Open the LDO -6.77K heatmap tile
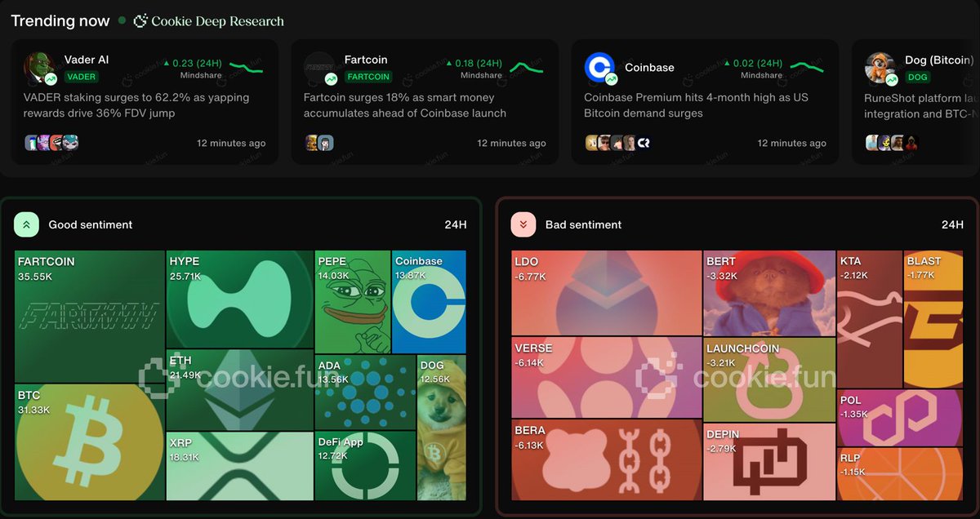The width and height of the screenshot is (980, 519). pyautogui.click(x=606, y=293)
